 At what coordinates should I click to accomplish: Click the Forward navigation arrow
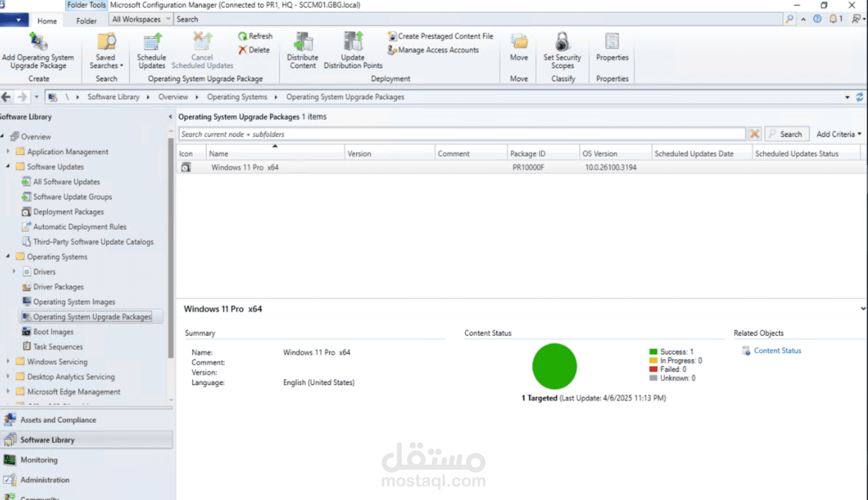tap(22, 97)
